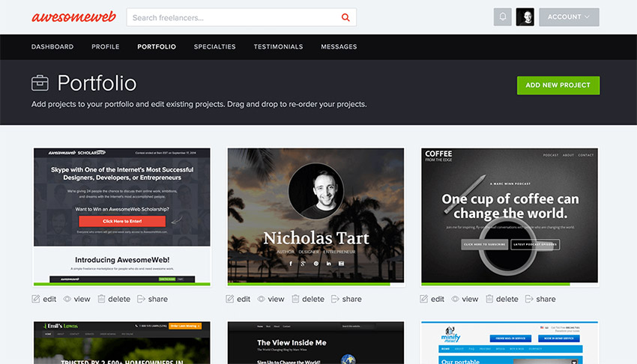
Task: Click trash icon under Nicholas Tart project
Action: [x=295, y=299]
